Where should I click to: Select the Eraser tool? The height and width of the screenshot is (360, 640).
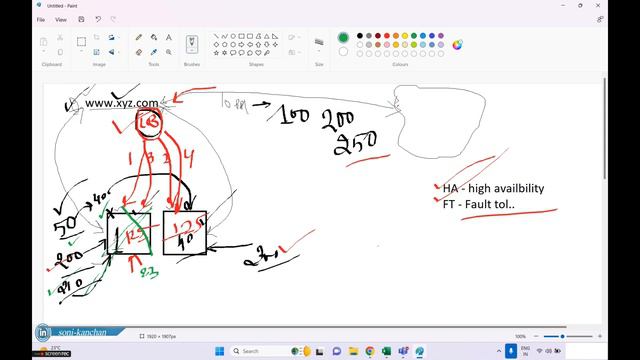[x=139, y=52]
